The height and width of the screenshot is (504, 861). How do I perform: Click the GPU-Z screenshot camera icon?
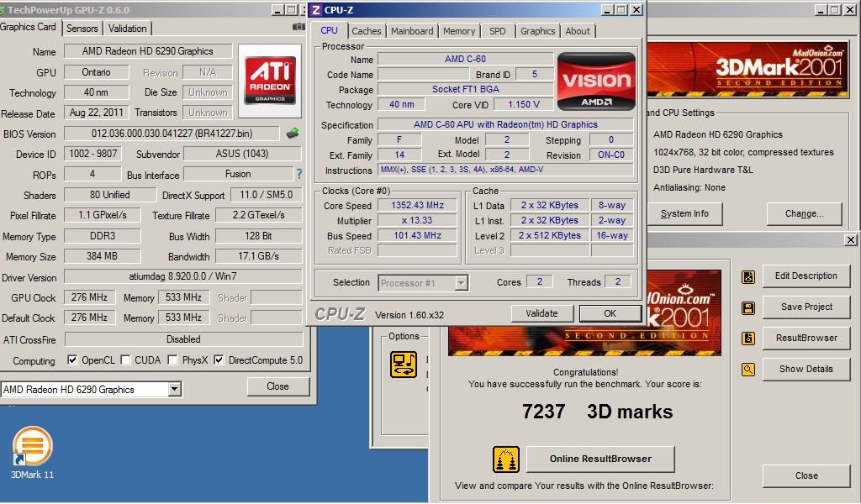point(298,26)
